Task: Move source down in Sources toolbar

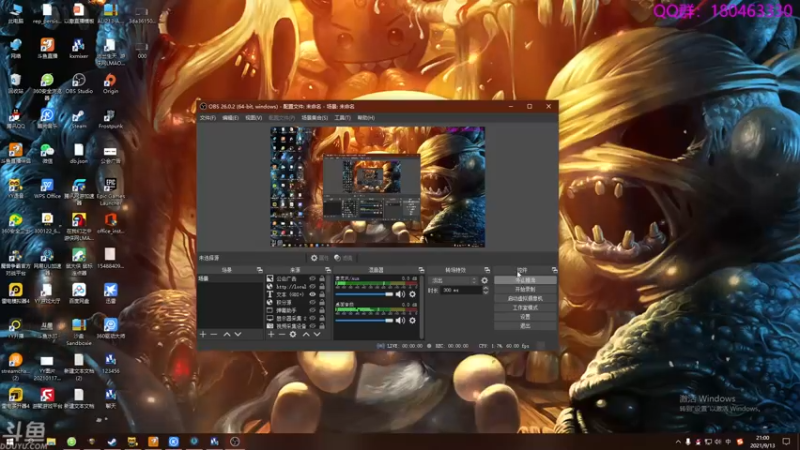Action: coord(317,334)
